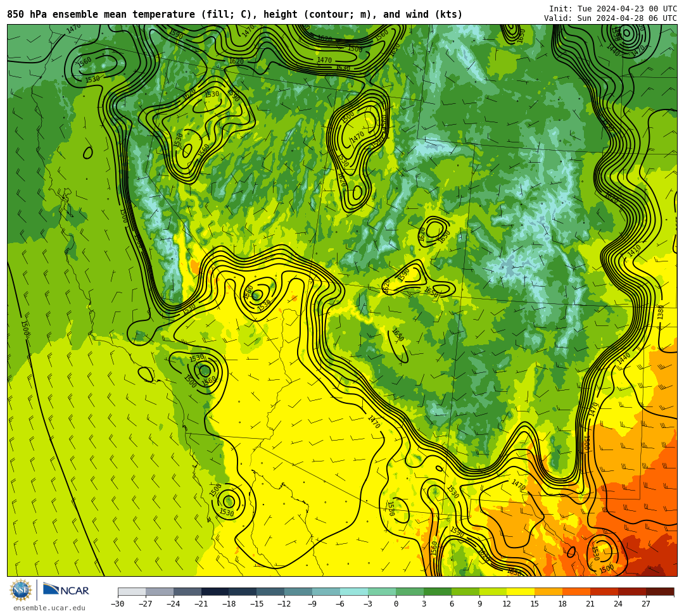Pick the yellow swatch from 12 to 15

(521, 591)
